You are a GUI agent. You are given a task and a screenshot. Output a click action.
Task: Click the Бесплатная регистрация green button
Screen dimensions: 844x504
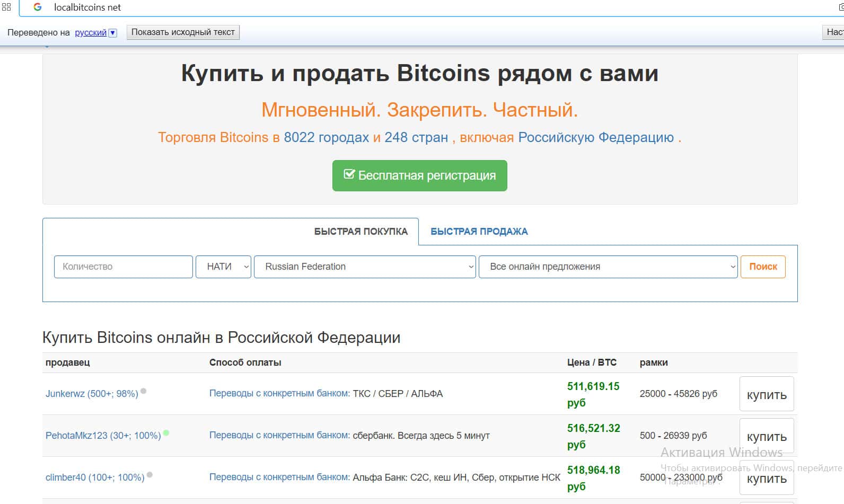[420, 175]
